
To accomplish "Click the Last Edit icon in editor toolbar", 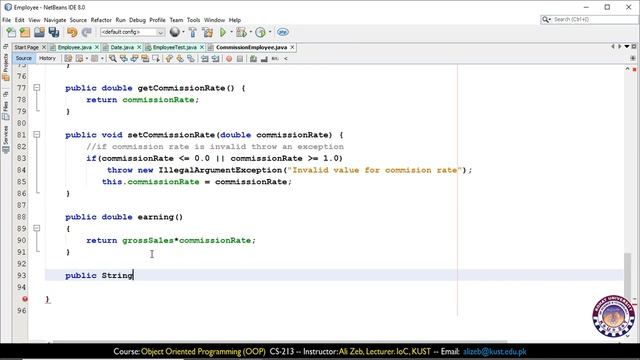I will coord(68,59).
